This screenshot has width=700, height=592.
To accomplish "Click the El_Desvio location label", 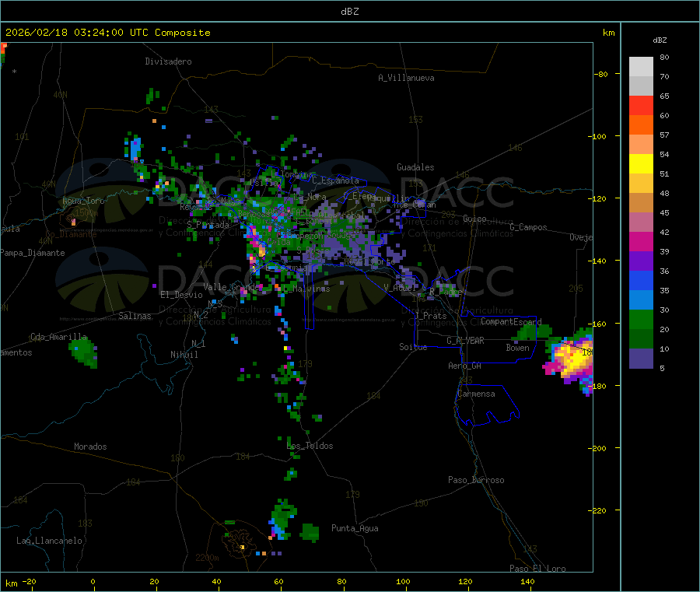I will click(181, 295).
